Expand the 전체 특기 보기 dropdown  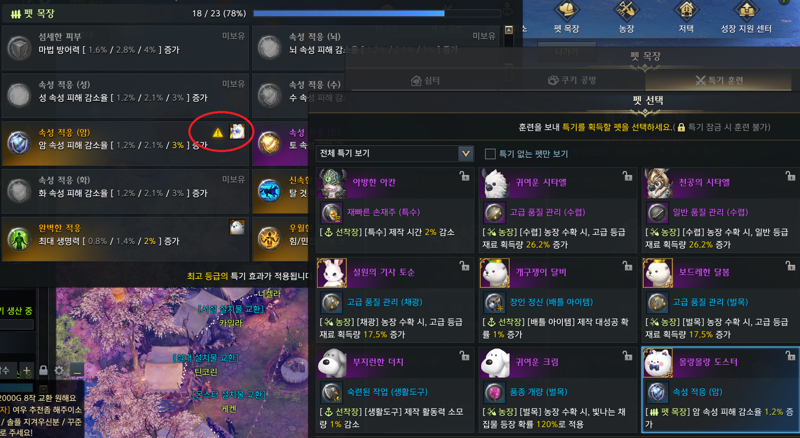pos(394,153)
